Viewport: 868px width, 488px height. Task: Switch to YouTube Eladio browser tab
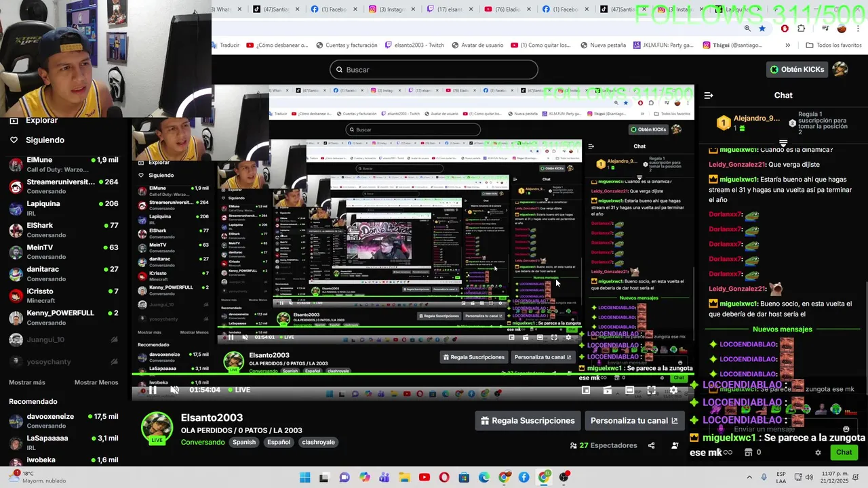point(509,9)
